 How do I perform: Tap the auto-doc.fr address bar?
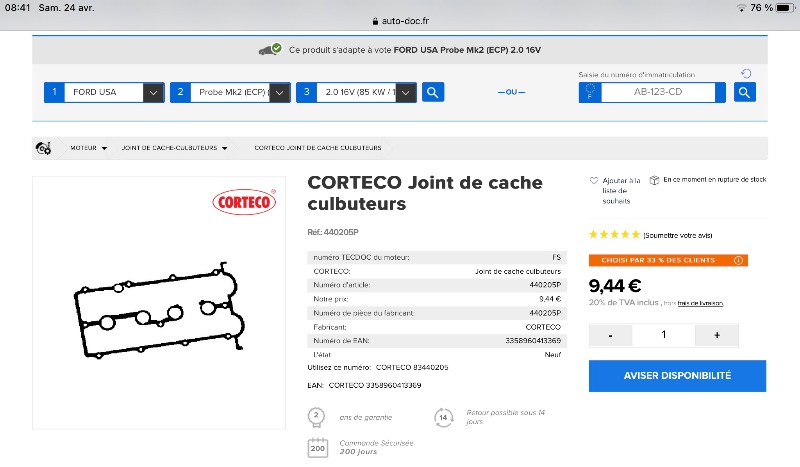click(400, 21)
